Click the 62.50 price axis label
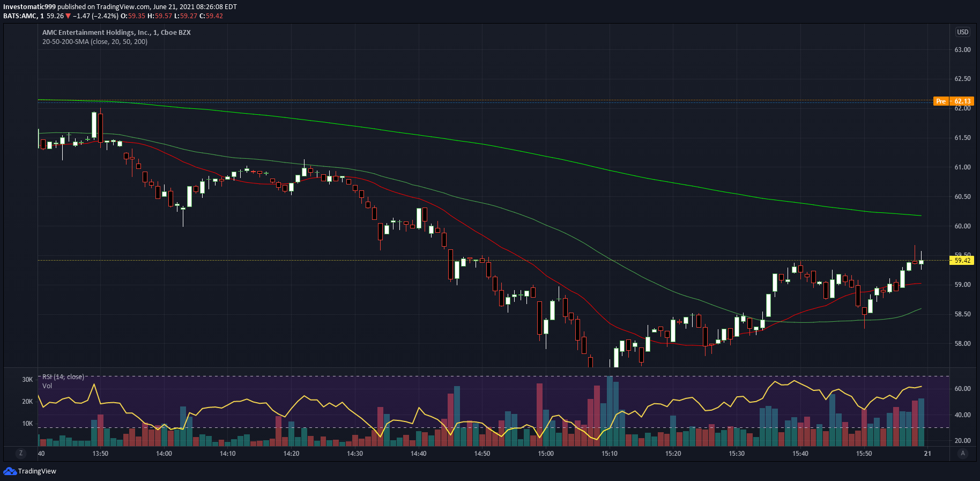 point(962,79)
